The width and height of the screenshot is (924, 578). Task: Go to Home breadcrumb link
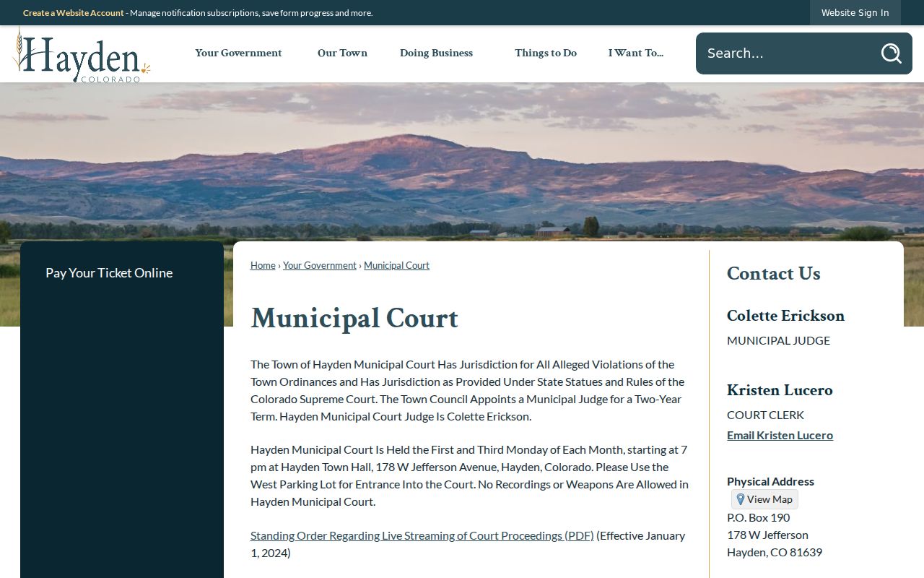pyautogui.click(x=263, y=265)
